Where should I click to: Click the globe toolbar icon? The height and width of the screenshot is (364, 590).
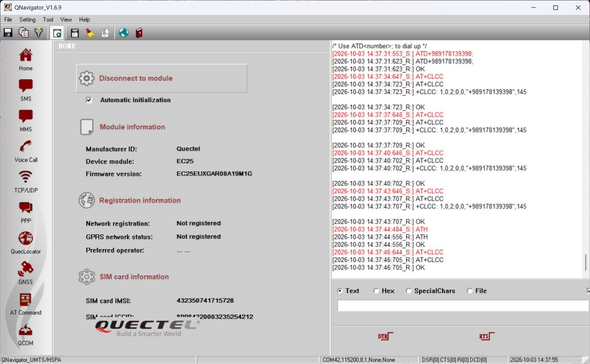click(x=124, y=33)
